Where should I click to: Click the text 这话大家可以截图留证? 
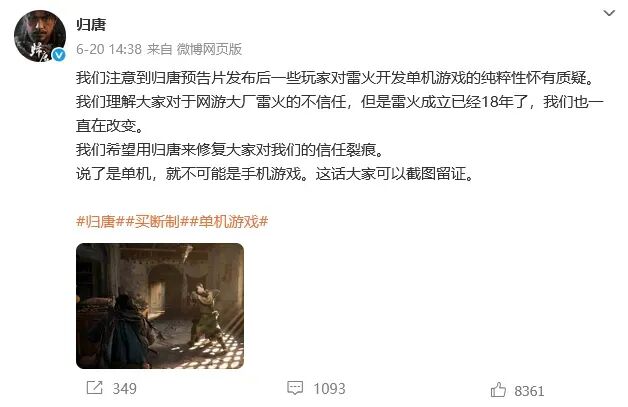(390, 174)
